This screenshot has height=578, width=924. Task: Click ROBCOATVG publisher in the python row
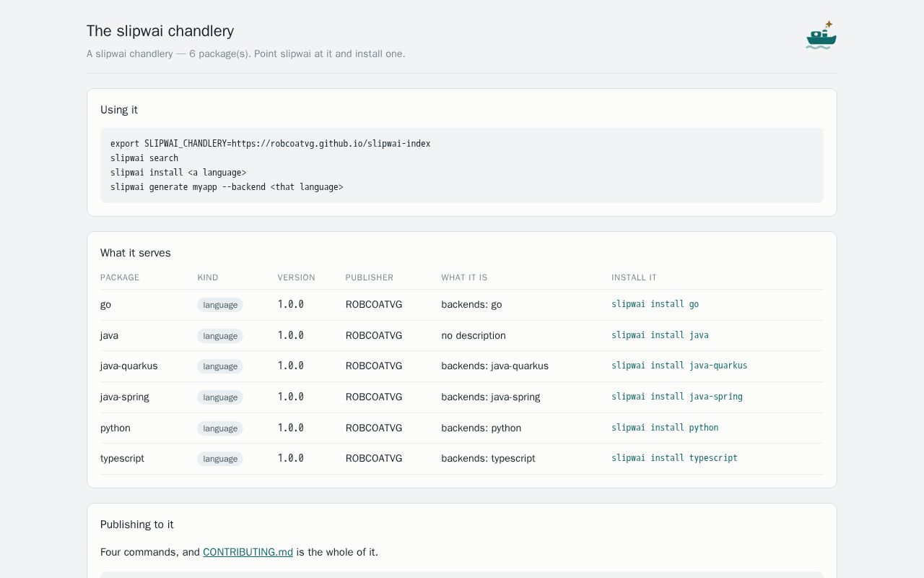[x=374, y=428]
